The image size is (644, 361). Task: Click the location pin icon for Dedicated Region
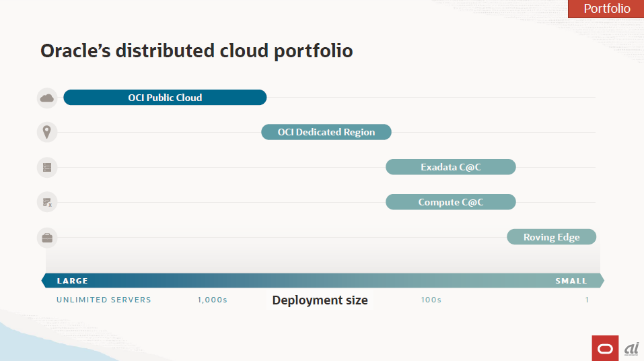click(47, 133)
